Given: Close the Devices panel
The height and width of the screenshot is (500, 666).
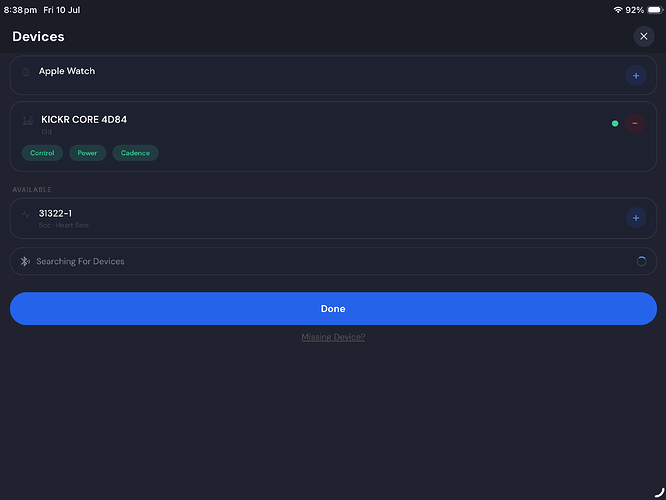Looking at the screenshot, I should tap(643, 37).
